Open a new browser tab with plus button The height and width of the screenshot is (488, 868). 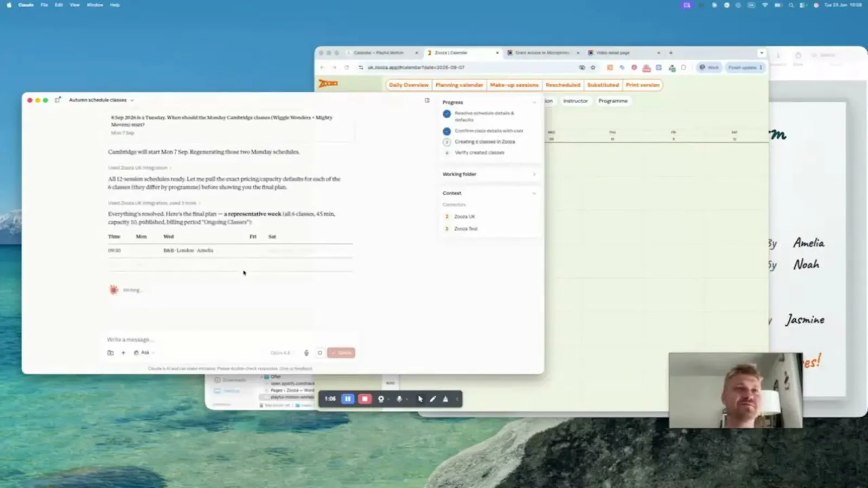[x=671, y=53]
